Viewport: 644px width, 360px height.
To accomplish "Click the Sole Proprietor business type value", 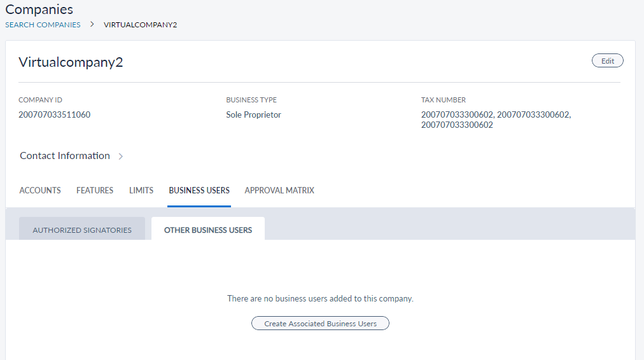I will [x=253, y=115].
